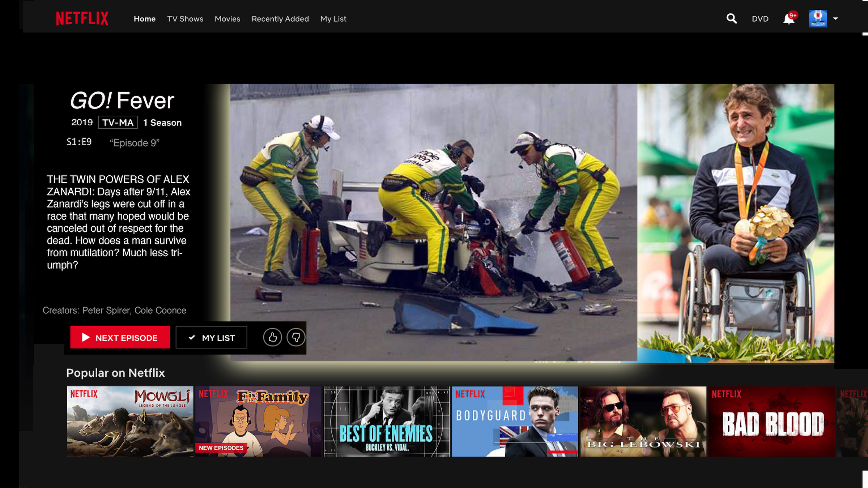Open Best of Enemies thumbnail

386,421
